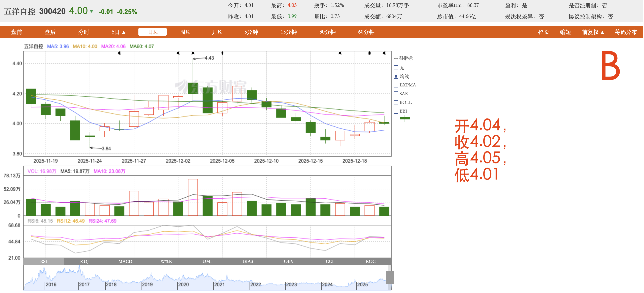Click the 4.43 high price arrow label
The width and height of the screenshot is (644, 293).
[209, 58]
